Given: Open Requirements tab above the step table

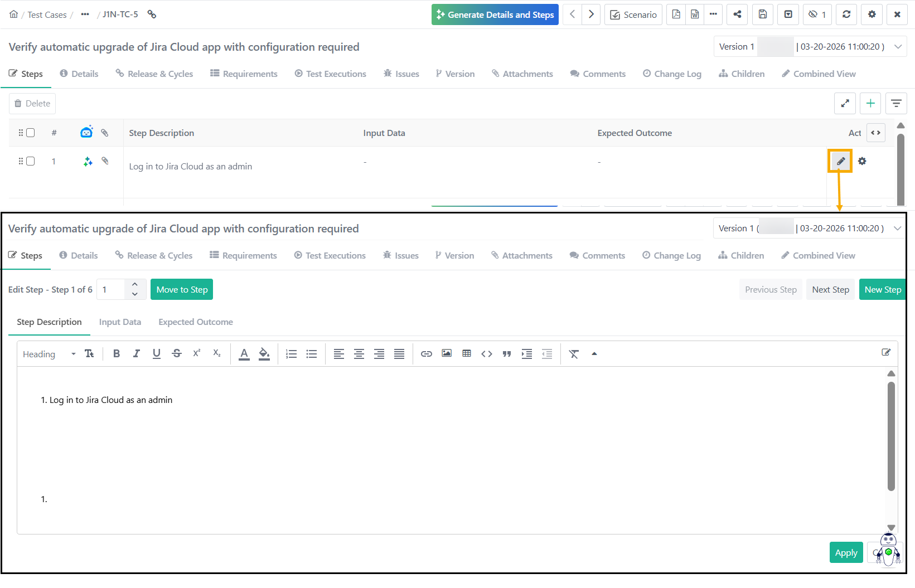Looking at the screenshot, I should 244,74.
